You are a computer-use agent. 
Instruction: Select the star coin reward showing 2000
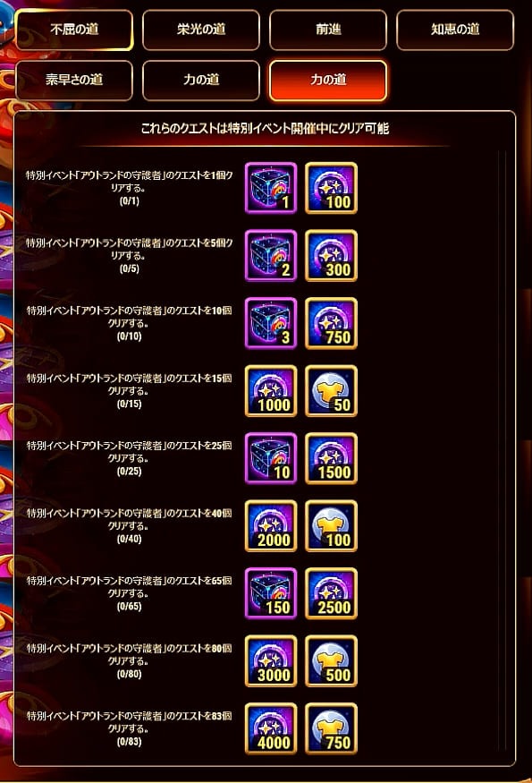(x=271, y=526)
